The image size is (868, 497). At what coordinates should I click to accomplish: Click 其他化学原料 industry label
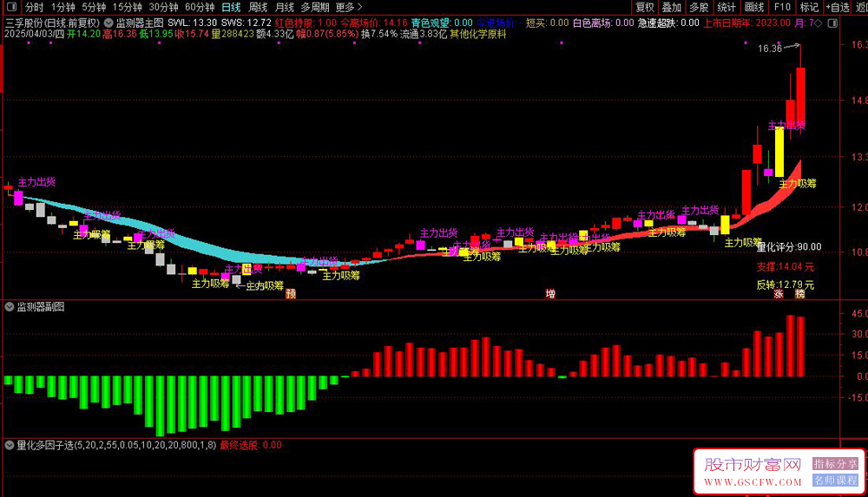(x=477, y=34)
